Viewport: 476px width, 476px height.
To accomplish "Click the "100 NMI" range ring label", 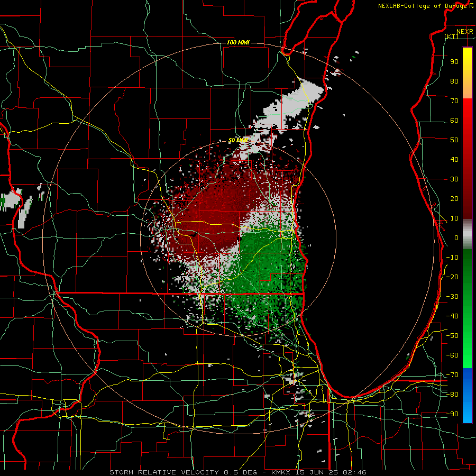I will 238,42.
